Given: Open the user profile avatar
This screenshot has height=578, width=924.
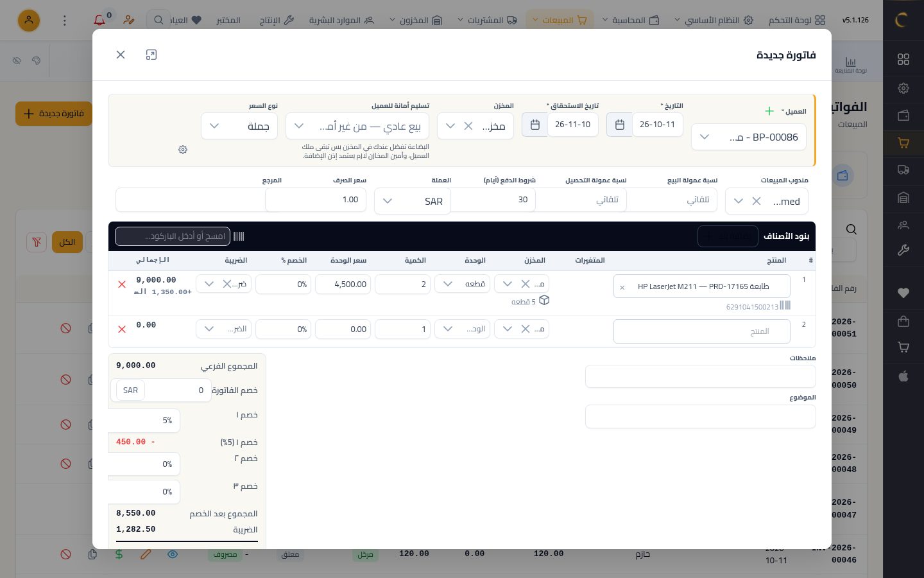Looking at the screenshot, I should tap(29, 21).
